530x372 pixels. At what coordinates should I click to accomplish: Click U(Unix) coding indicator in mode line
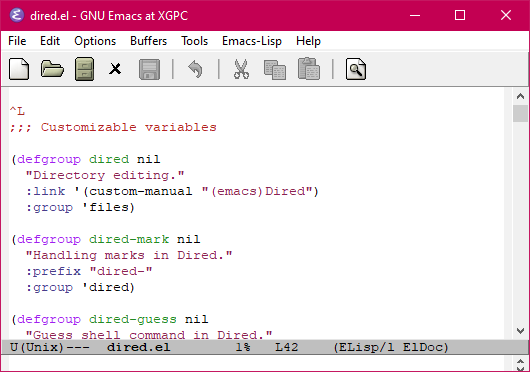pyautogui.click(x=37, y=347)
